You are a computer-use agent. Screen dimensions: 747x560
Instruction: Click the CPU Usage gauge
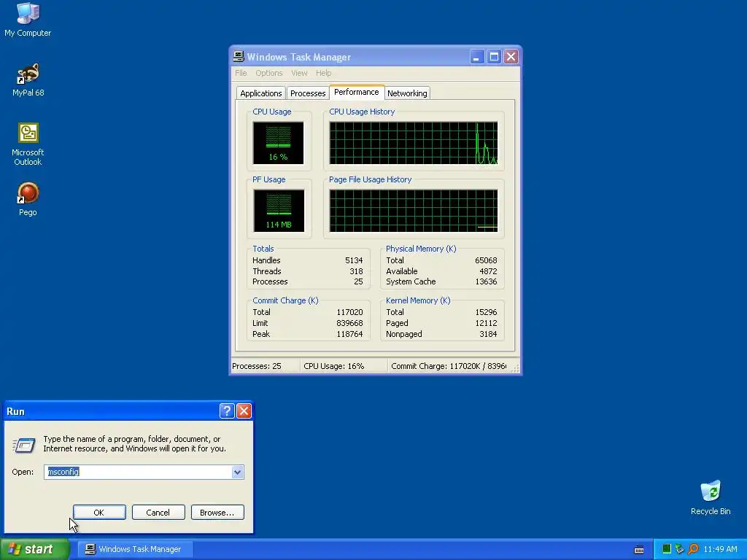pos(278,143)
